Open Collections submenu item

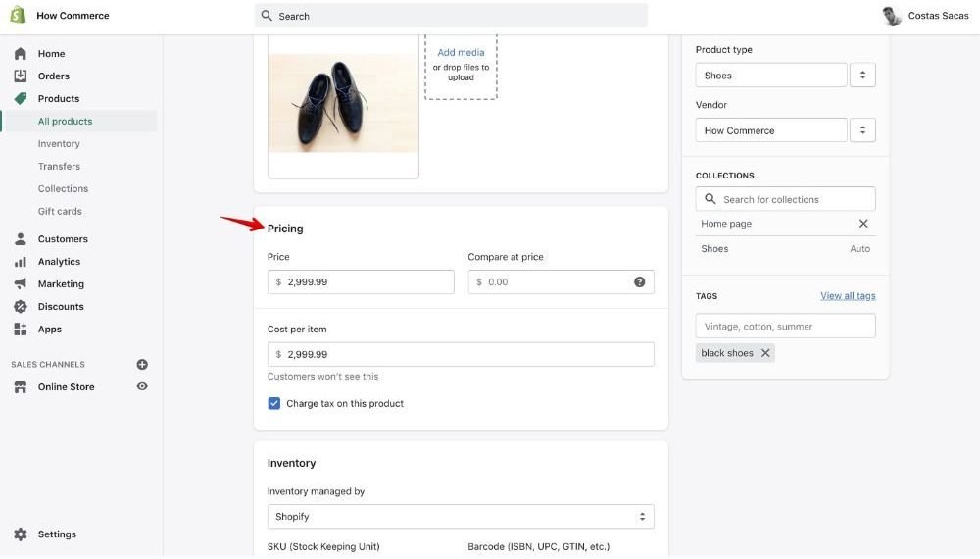(63, 189)
